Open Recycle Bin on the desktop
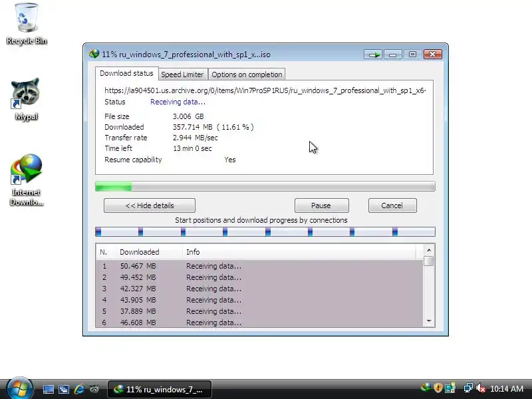Viewport: 532px width, 399px height. point(27,24)
